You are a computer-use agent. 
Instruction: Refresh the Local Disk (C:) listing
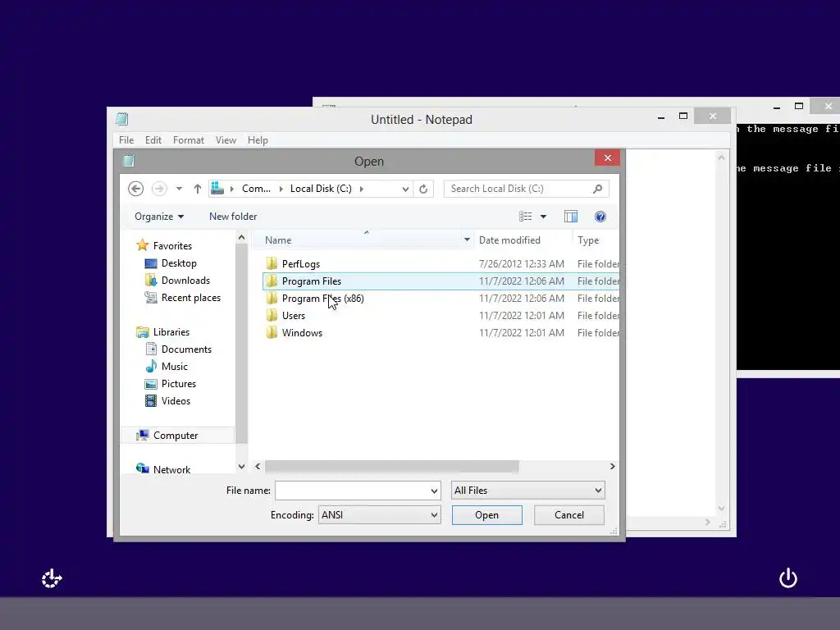coord(423,189)
